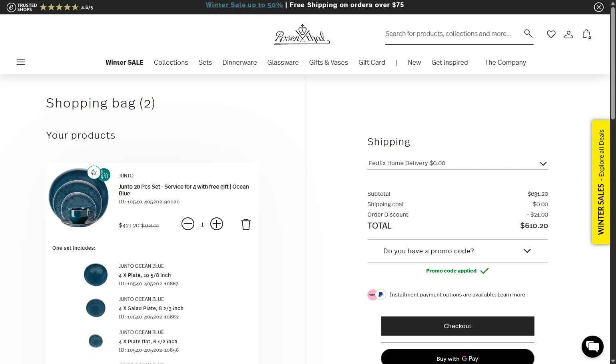This screenshot has width=616, height=364.
Task: Click the JUNTO brand label
Action: [126, 176]
